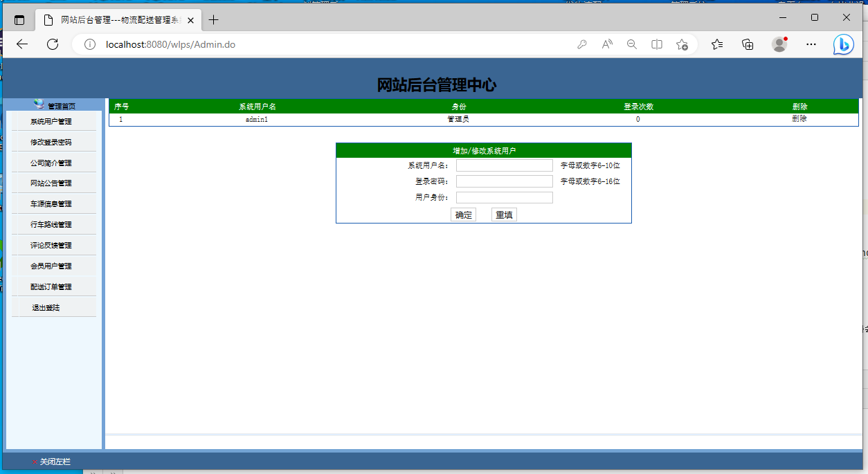Open a new tab with plus icon

pyautogui.click(x=213, y=20)
